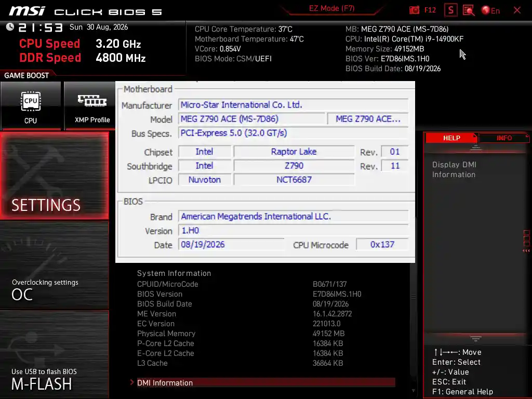Select the INFO tab
Image resolution: width=532 pixels, height=399 pixels.
[504, 138]
